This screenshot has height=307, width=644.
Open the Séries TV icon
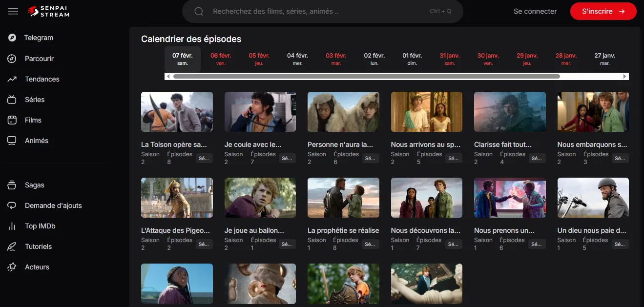12,100
